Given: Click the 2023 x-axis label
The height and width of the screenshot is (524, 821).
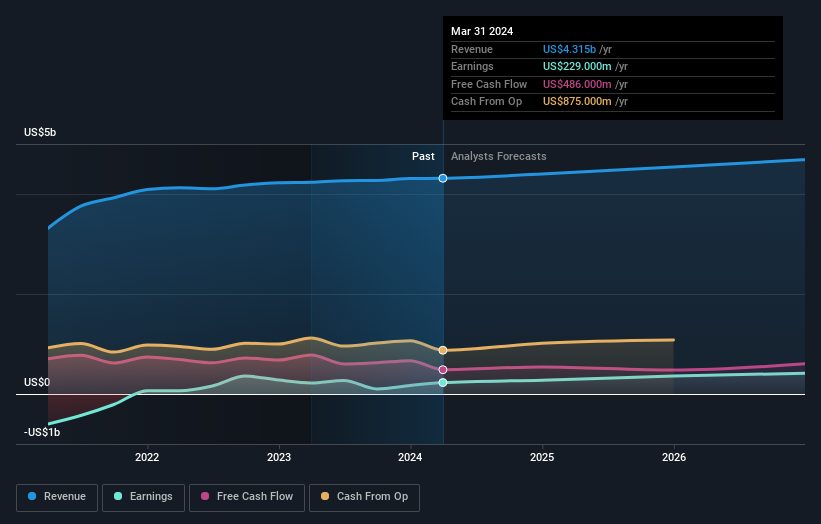Looking at the screenshot, I should pos(279,457).
